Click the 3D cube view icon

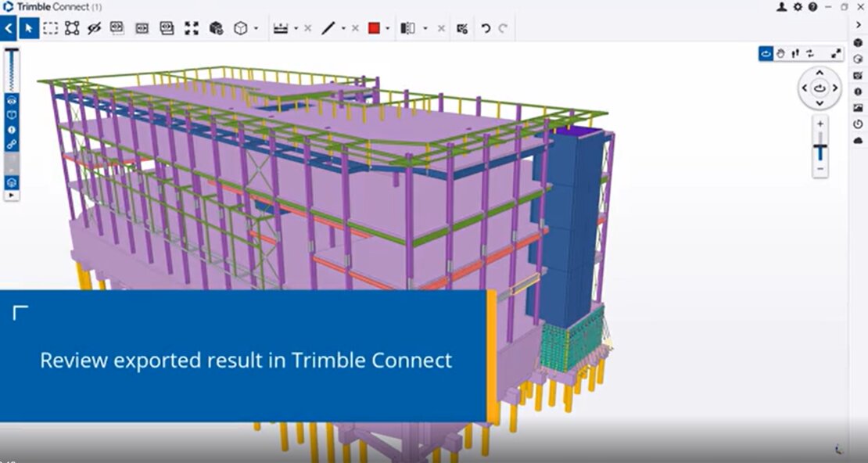[241, 28]
